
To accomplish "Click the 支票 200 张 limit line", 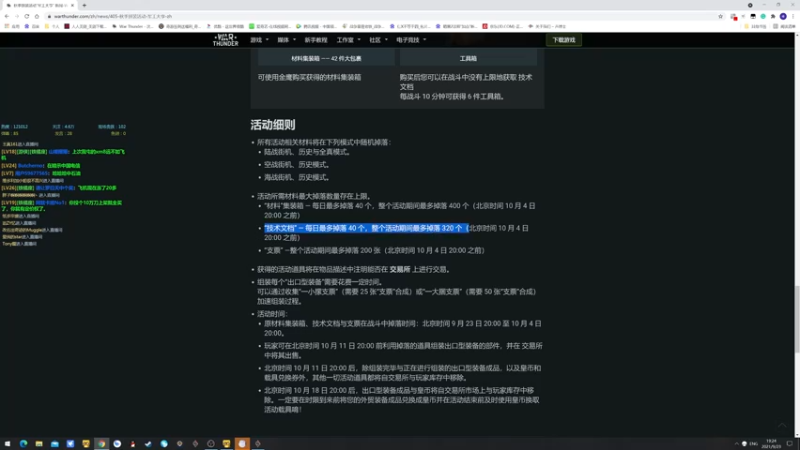I will click(374, 251).
